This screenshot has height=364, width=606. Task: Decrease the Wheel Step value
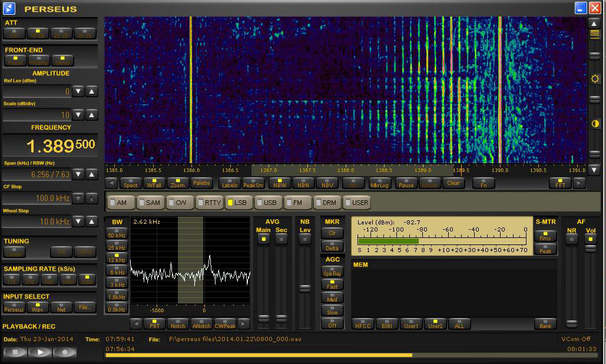tap(78, 221)
